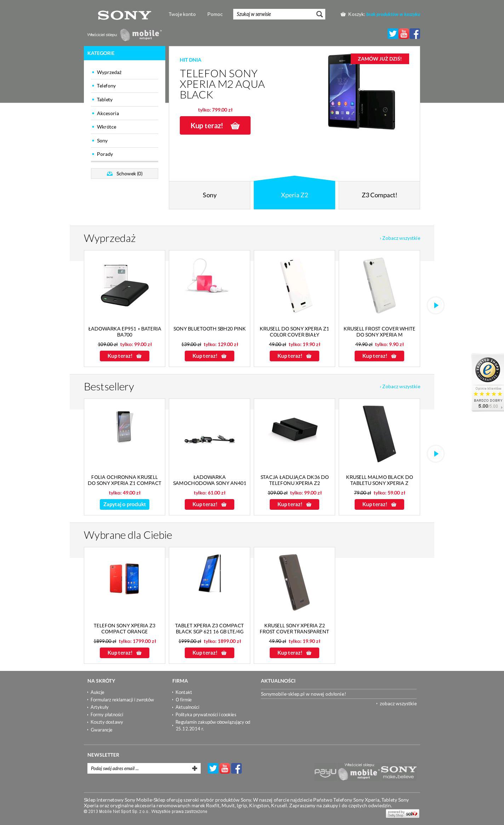Click Zapytaj o produkt button
Screen dimensions: 504x825
coord(125,504)
